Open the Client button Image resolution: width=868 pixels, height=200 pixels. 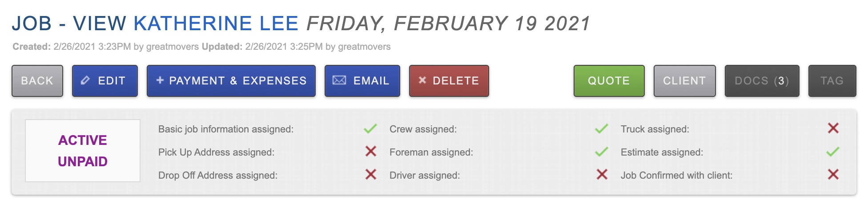pyautogui.click(x=684, y=81)
